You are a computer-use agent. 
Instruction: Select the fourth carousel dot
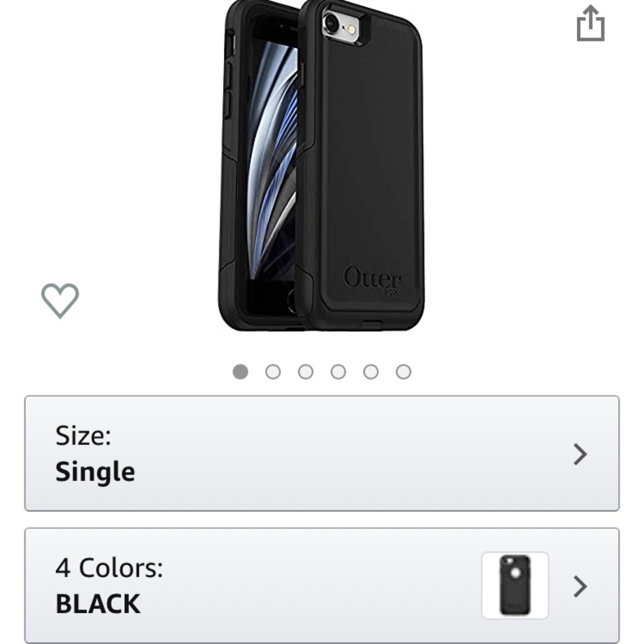point(337,370)
